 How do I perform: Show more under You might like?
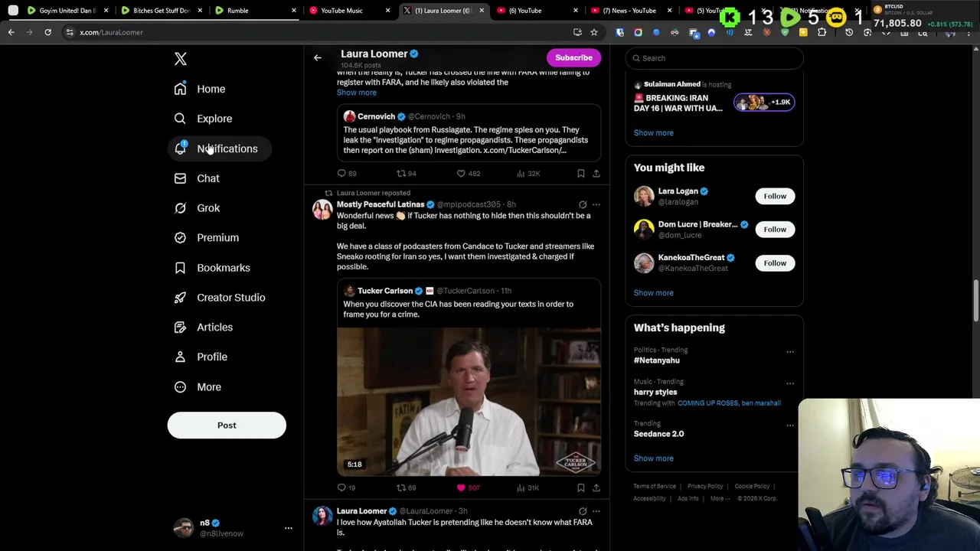tap(654, 293)
